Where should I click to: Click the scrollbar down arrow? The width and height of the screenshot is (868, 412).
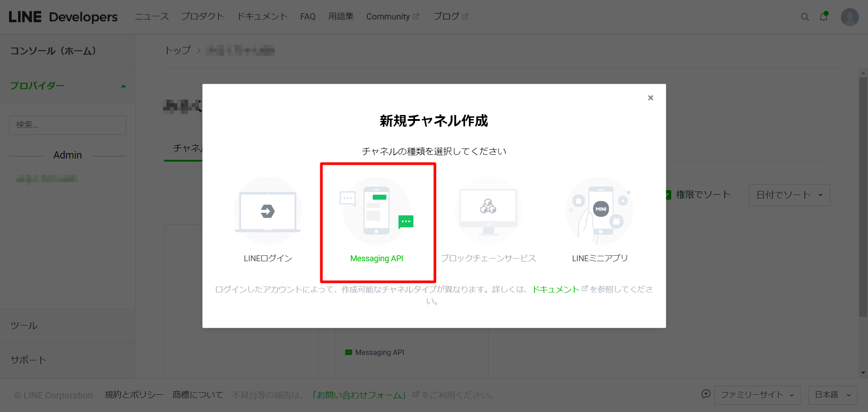click(x=863, y=374)
